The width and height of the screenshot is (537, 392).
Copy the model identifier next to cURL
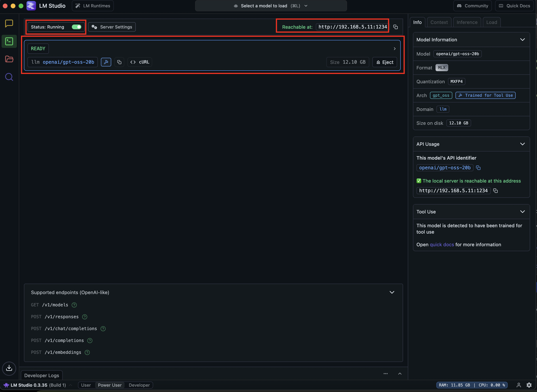119,62
